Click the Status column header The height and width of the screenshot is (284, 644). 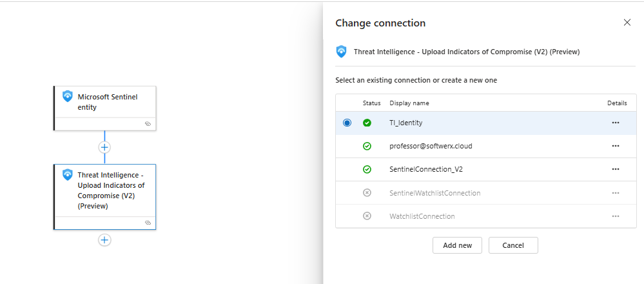[x=372, y=103]
